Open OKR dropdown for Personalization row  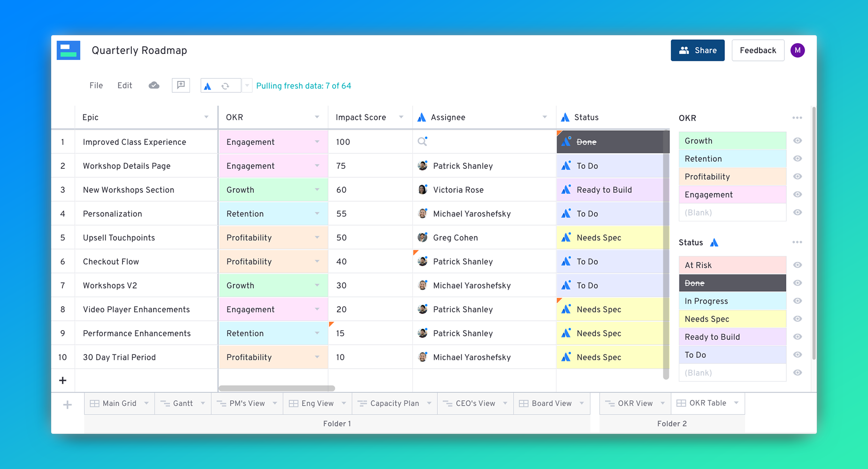tap(317, 214)
